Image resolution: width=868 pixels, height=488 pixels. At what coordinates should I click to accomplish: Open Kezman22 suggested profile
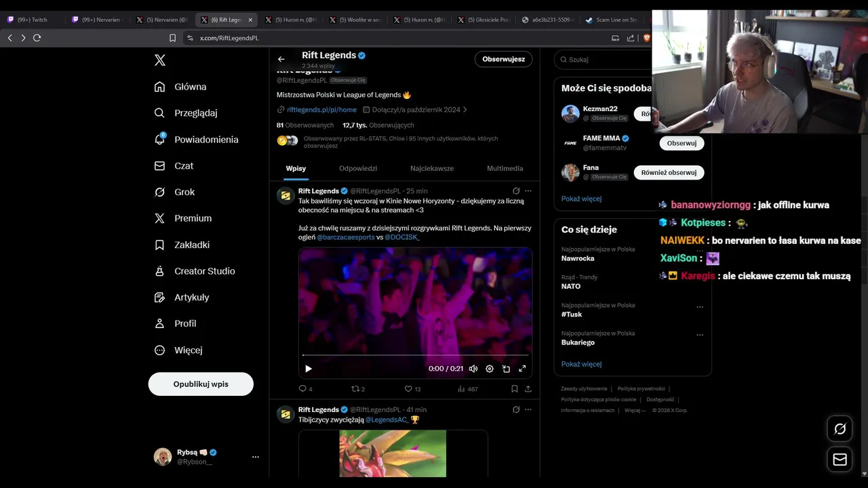(600, 108)
